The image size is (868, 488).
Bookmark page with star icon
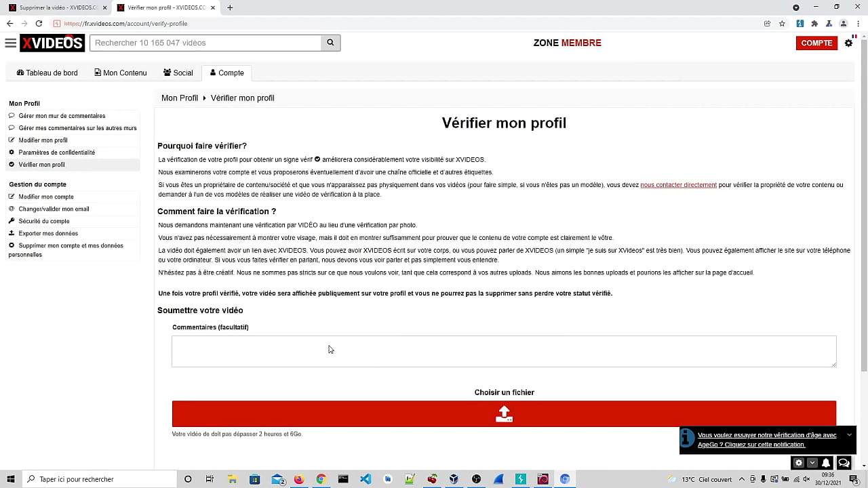(x=782, y=24)
